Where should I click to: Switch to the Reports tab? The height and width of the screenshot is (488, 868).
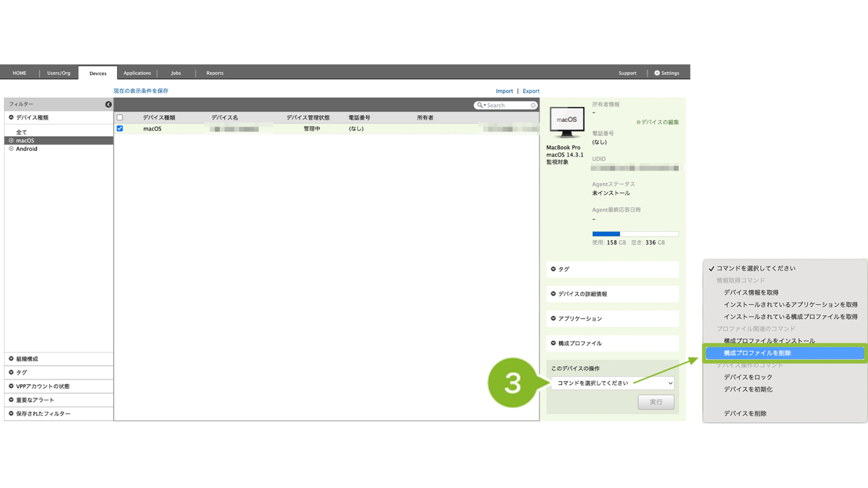tap(215, 73)
